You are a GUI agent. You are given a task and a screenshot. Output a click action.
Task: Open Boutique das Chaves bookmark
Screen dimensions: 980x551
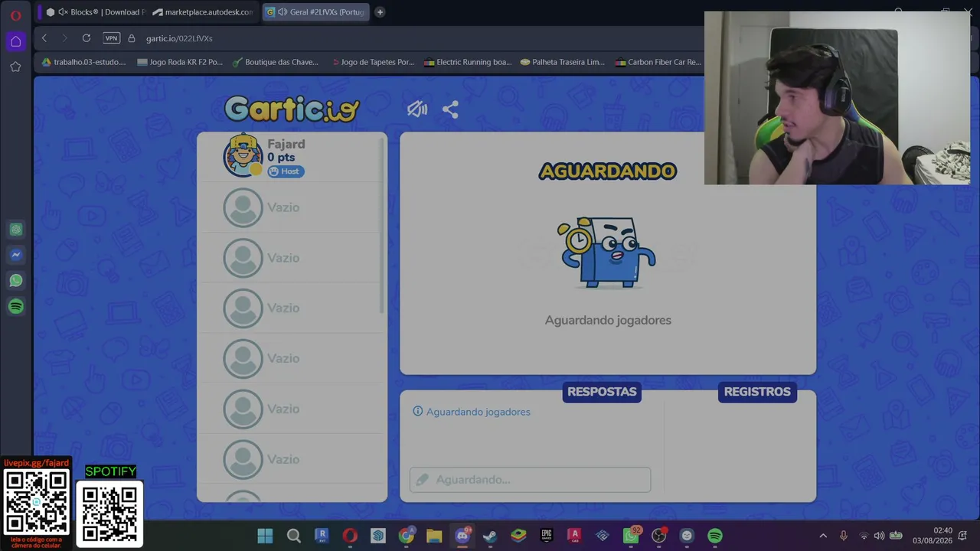click(x=276, y=62)
